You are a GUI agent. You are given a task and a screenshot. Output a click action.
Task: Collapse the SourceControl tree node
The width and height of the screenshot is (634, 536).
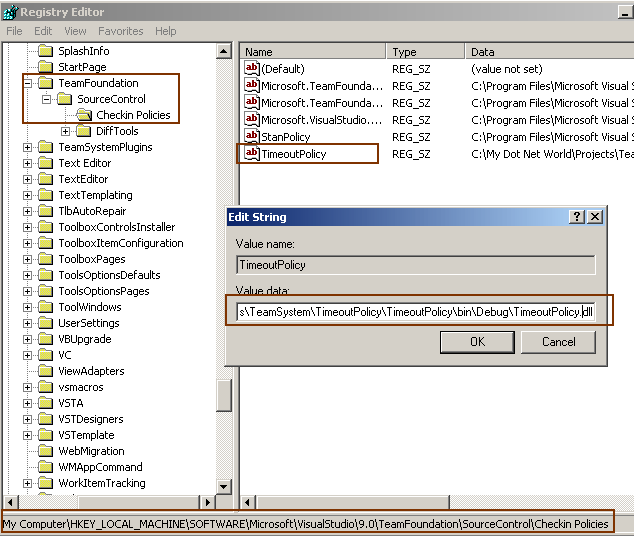point(46,99)
